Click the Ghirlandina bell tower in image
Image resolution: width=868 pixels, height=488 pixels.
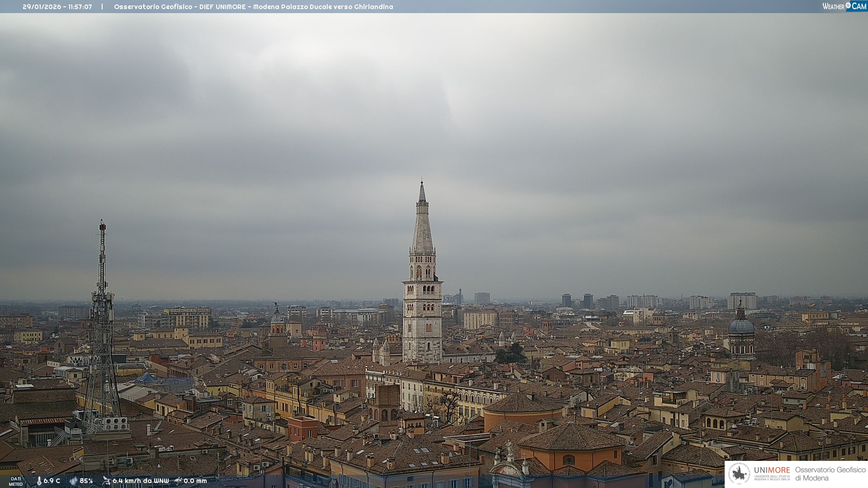point(422,289)
